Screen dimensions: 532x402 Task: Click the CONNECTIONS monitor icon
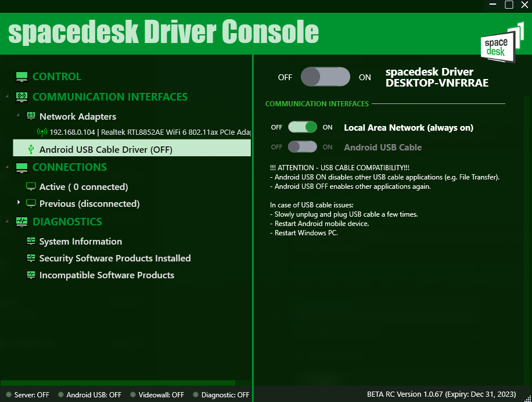[21, 167]
